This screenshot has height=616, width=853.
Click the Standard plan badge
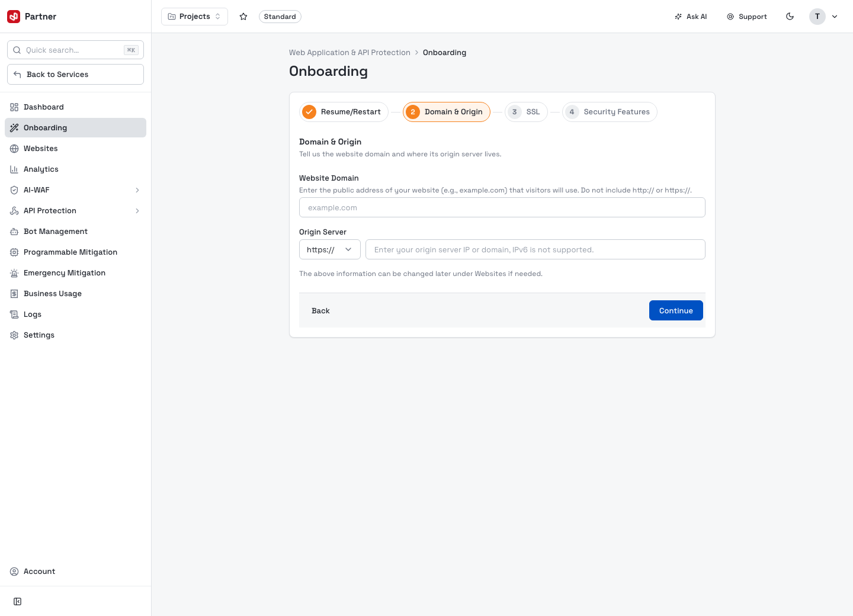pos(280,17)
